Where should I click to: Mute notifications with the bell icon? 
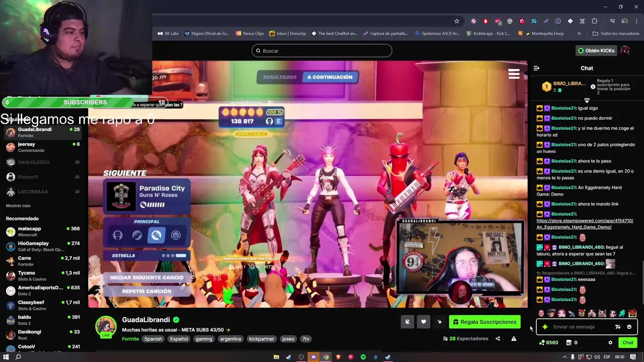click(408, 322)
